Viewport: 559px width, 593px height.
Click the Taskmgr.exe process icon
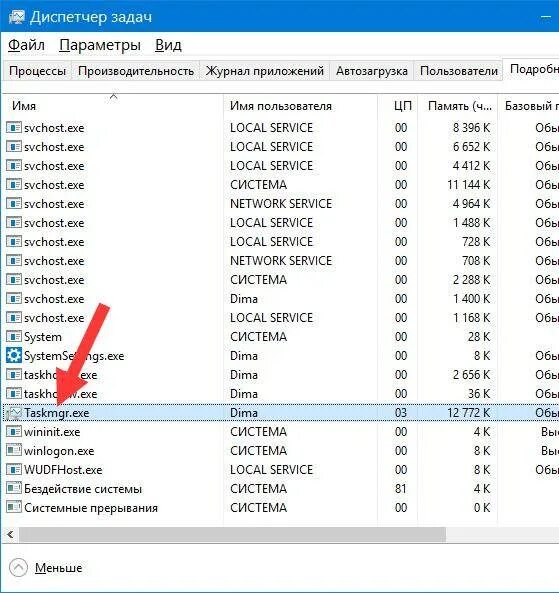pos(14,413)
